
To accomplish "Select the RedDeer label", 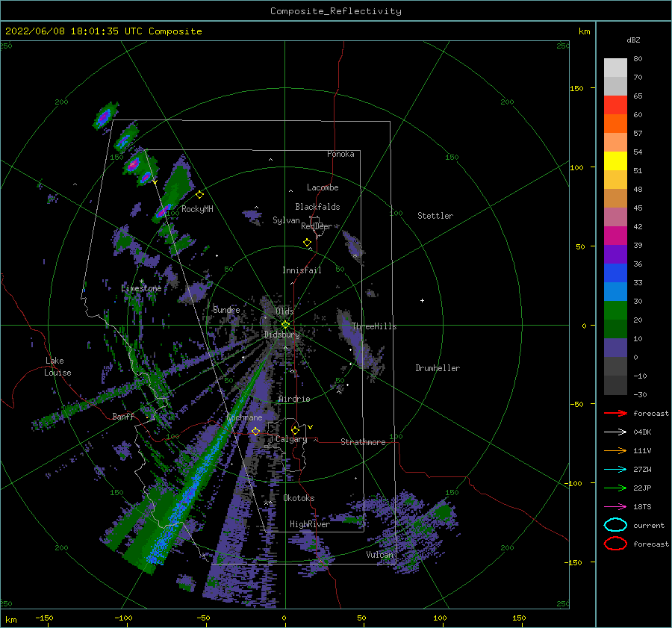I will coord(317,226).
